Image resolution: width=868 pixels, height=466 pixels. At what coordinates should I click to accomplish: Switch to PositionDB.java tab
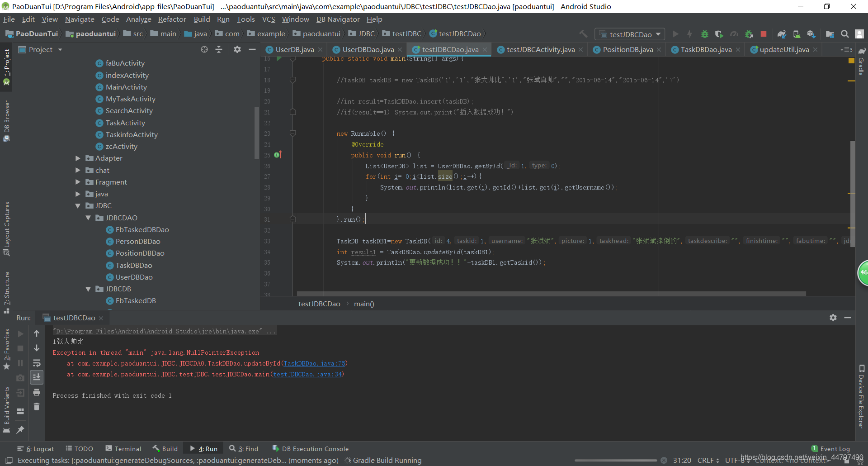[x=627, y=50]
